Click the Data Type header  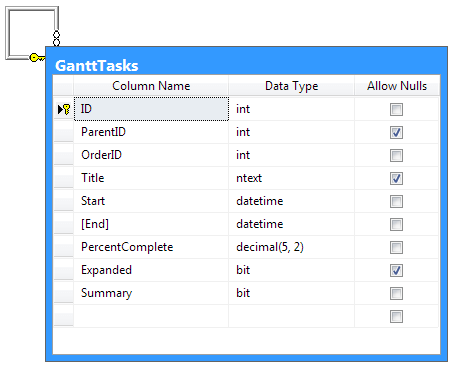291,86
